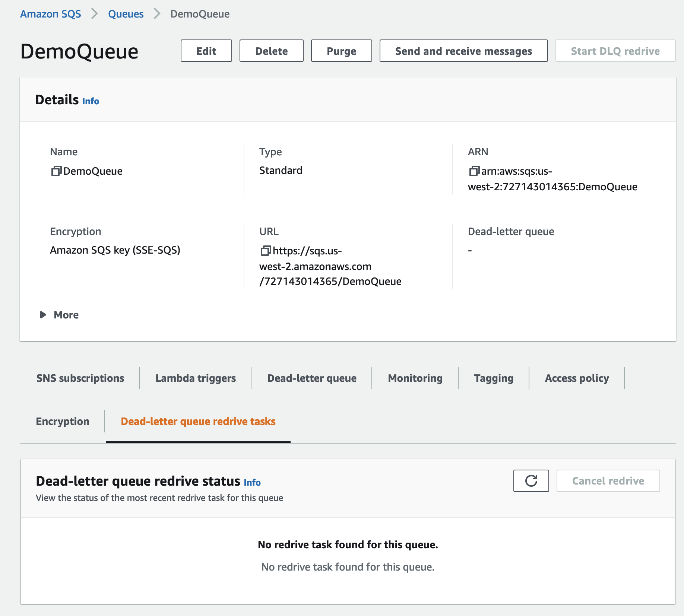Switch to the Encryption tab

point(63,421)
